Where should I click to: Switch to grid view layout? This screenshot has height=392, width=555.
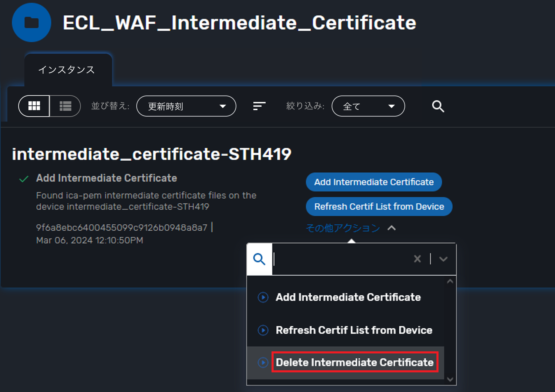pos(34,106)
